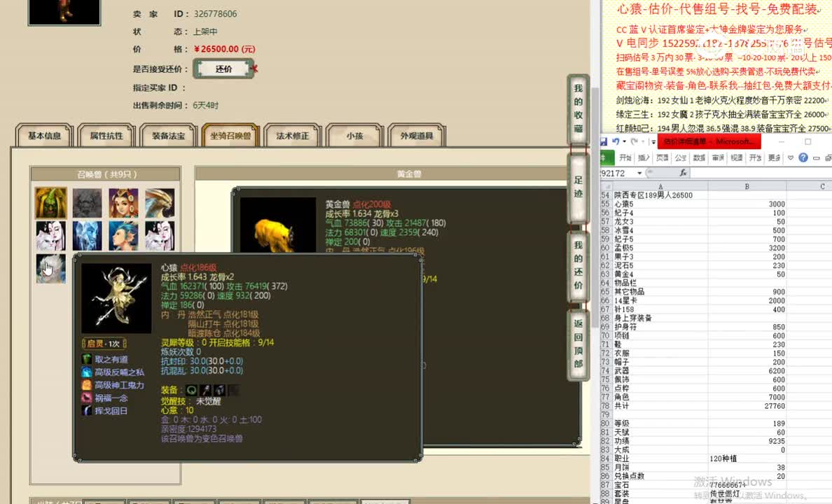Open Excel 审阅 ribbon tab
832x504 pixels.
click(718, 157)
